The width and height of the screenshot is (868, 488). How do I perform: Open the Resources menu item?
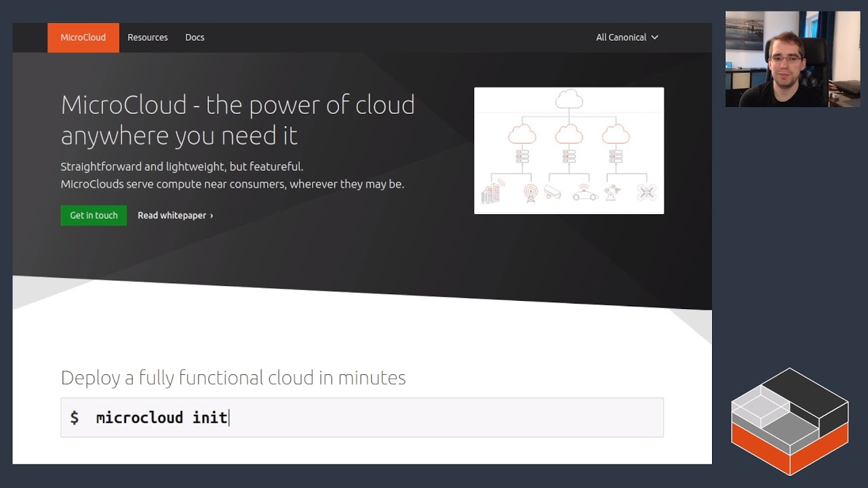[147, 37]
